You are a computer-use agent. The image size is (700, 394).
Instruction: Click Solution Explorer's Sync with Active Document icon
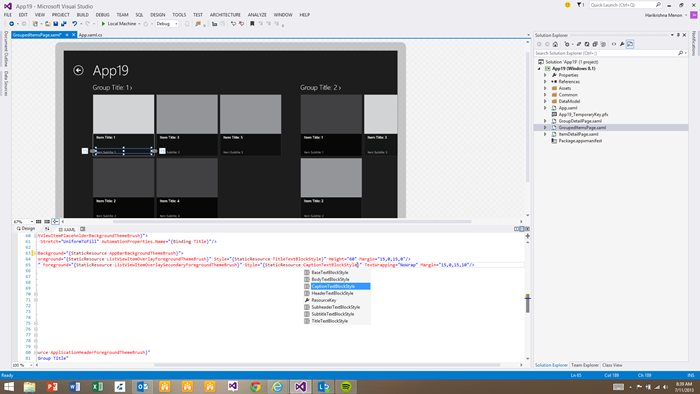pyautogui.click(x=579, y=44)
